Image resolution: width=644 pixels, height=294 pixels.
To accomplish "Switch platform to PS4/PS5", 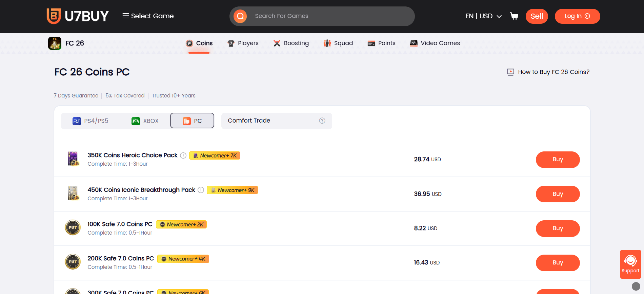I will [90, 121].
